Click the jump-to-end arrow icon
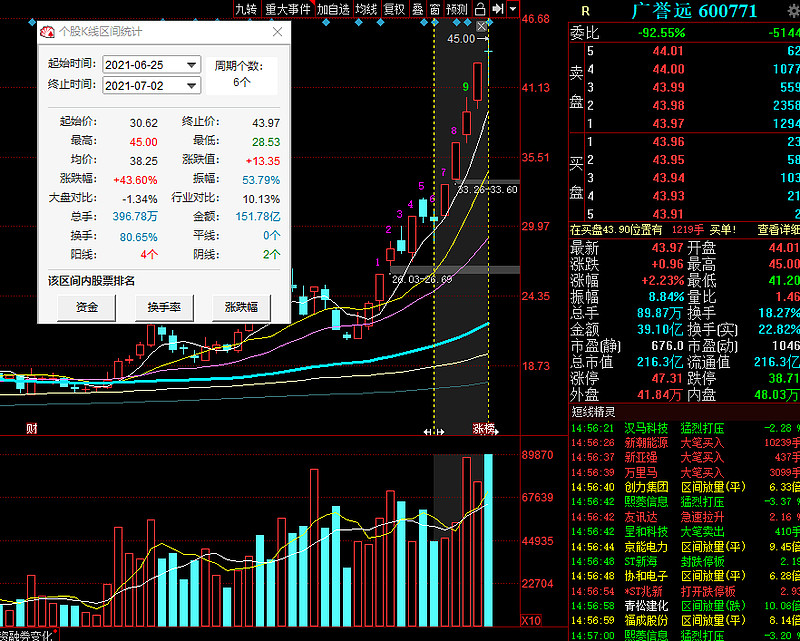Screen dimensions: 800x641 497,9
